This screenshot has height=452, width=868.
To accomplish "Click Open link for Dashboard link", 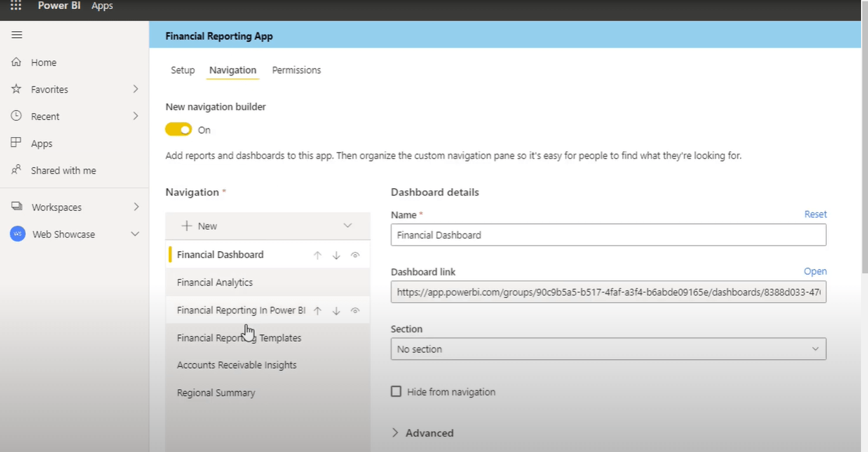I will [x=815, y=271].
